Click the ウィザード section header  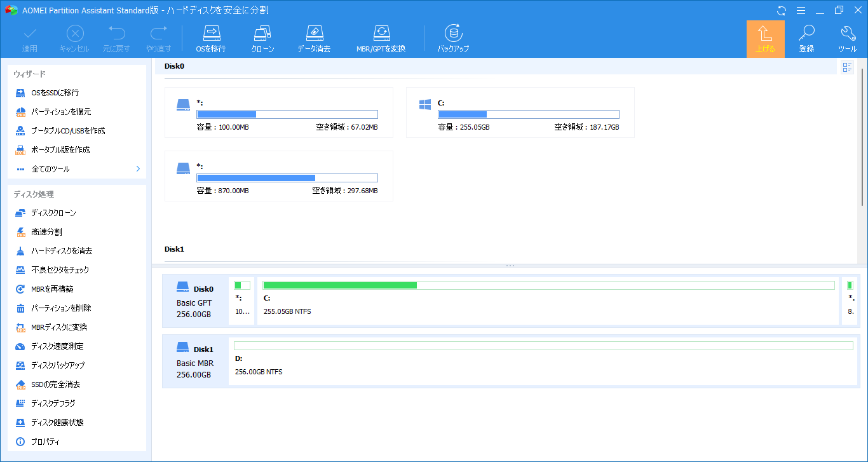30,74
